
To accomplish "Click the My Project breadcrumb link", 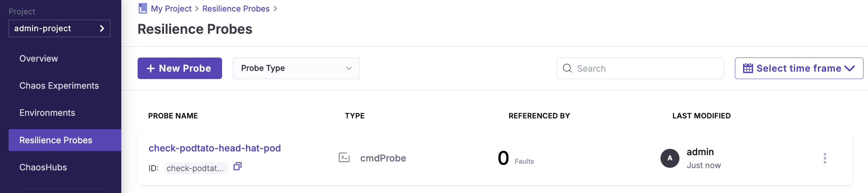I will 171,9.
